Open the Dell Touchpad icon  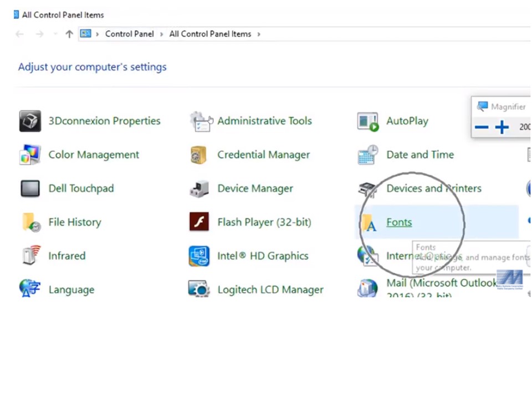(x=30, y=188)
